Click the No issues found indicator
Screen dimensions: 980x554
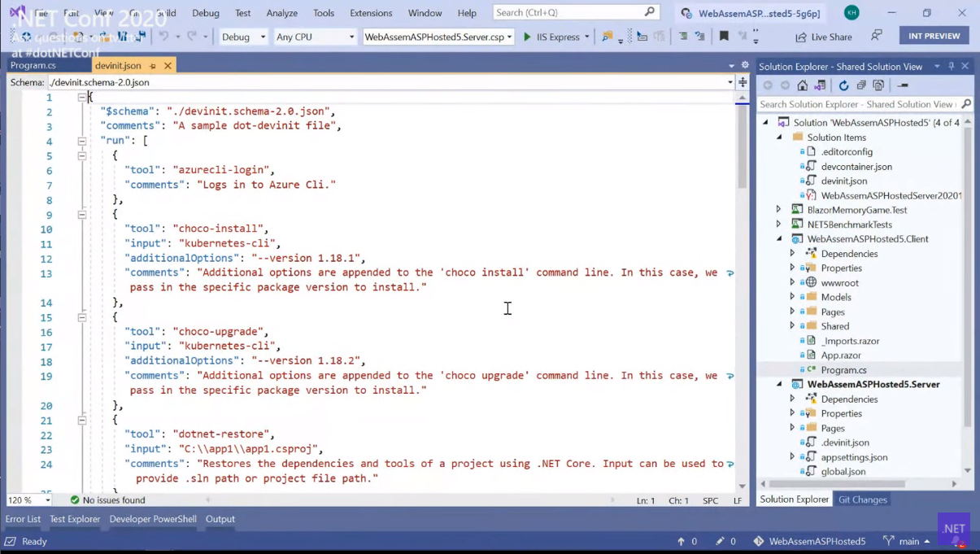coord(107,500)
